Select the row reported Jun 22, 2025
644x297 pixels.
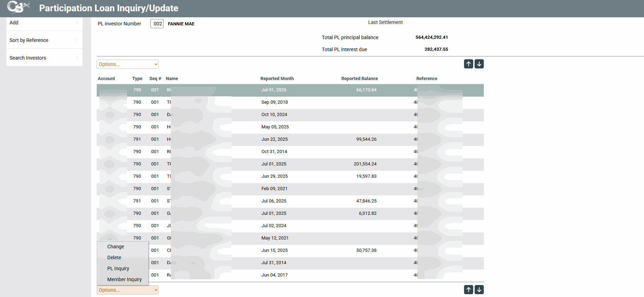click(275, 139)
